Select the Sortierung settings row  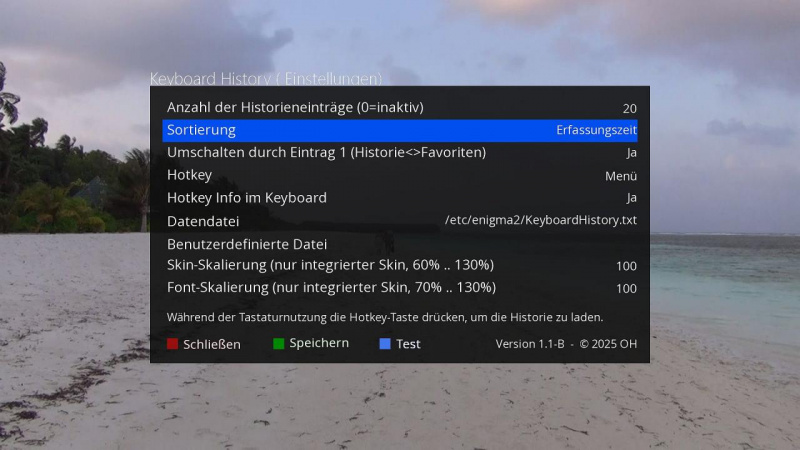(399, 131)
